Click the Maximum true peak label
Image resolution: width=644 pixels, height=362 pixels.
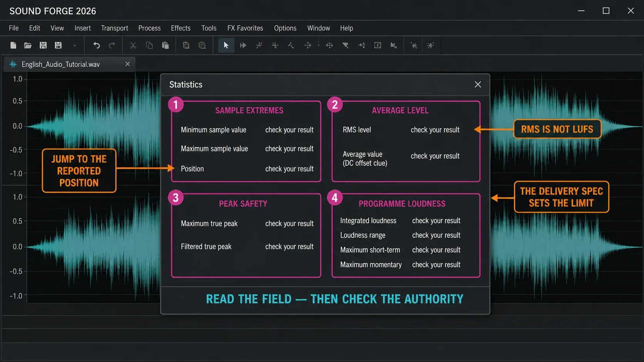pos(209,224)
